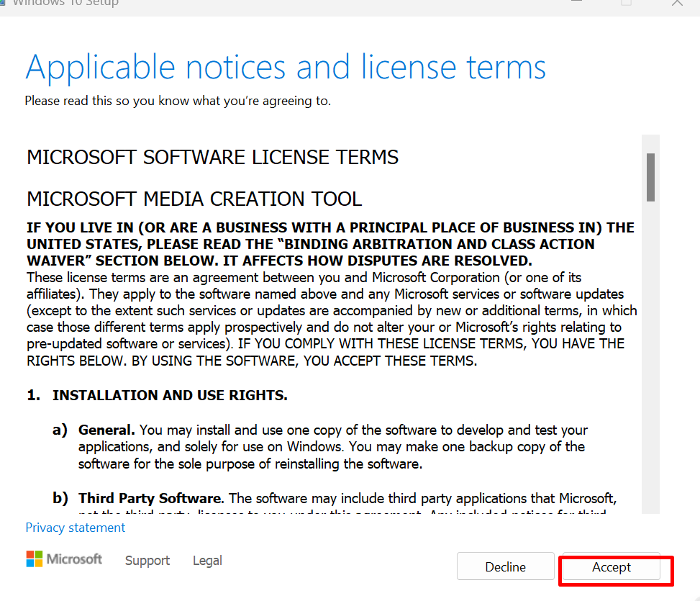Click the bold 'BINDING ARBITRATION' notice paragraph
Screen dimensions: 700x601
330,244
